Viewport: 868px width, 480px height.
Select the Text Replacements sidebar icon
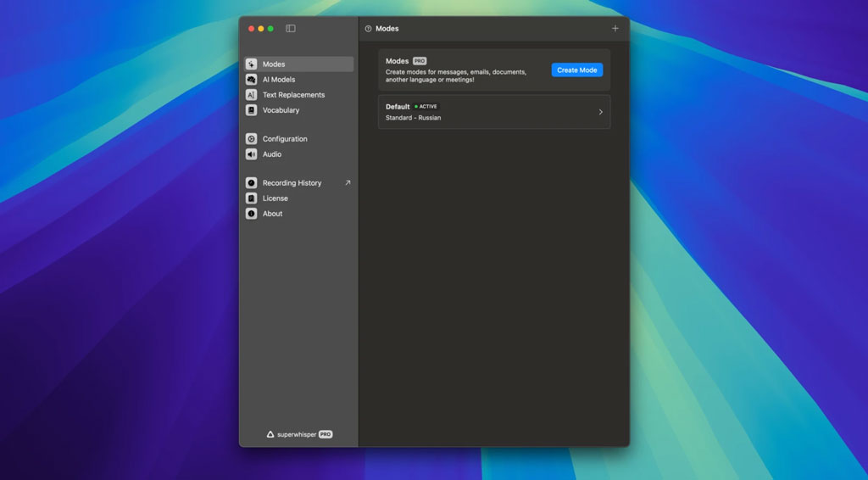pyautogui.click(x=252, y=95)
